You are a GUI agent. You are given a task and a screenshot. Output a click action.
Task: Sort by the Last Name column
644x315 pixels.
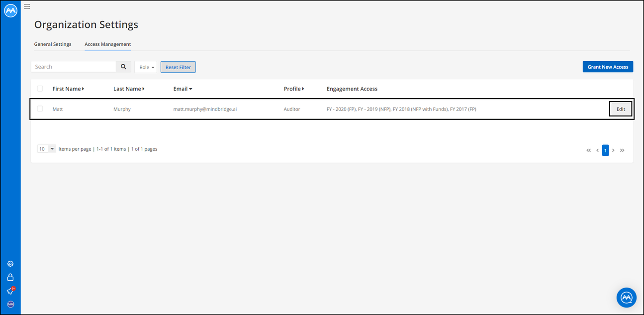pos(129,89)
